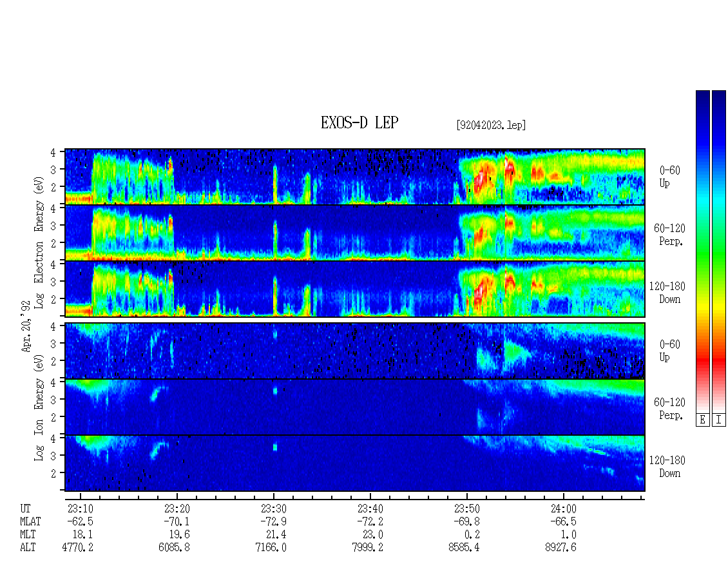Click the ion 60-120 Perp. spectrogram panel
This screenshot has width=728, height=564.
pos(355,407)
